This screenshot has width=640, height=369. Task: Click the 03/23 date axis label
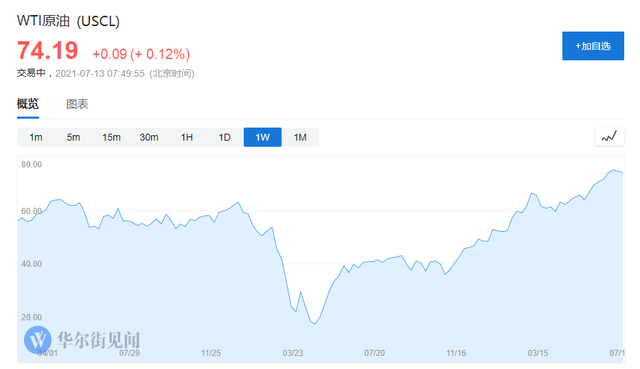pos(293,353)
